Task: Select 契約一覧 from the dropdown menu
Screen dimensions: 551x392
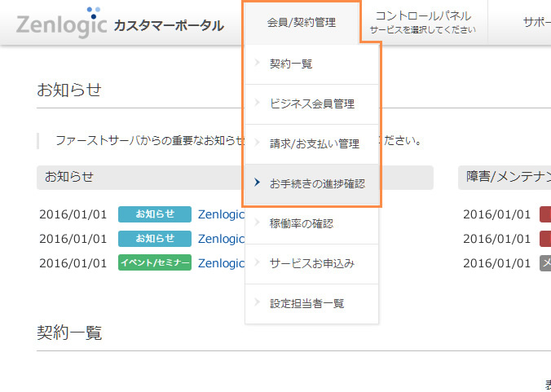Action: (291, 64)
